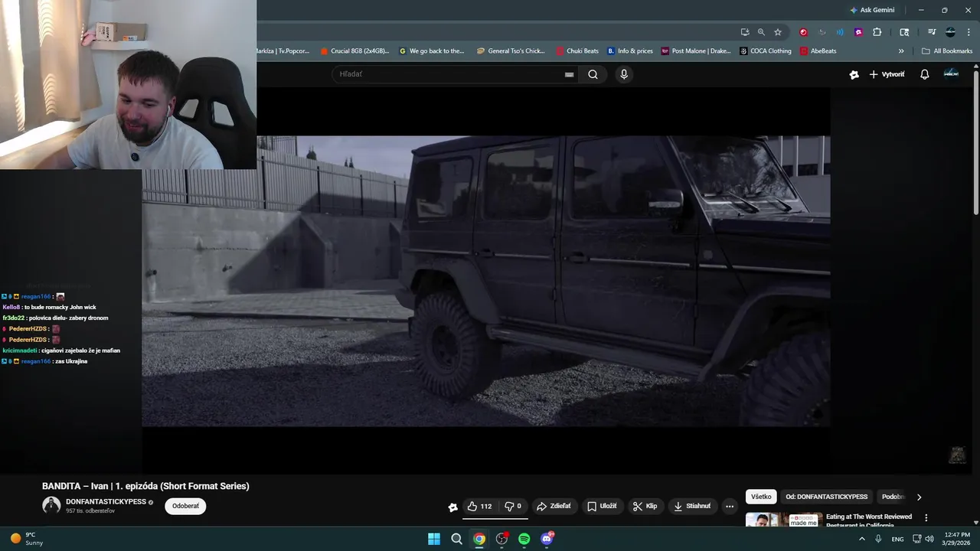Screen dimensions: 980x551
Task: Open more actions three-dot button under video
Action: 730,506
